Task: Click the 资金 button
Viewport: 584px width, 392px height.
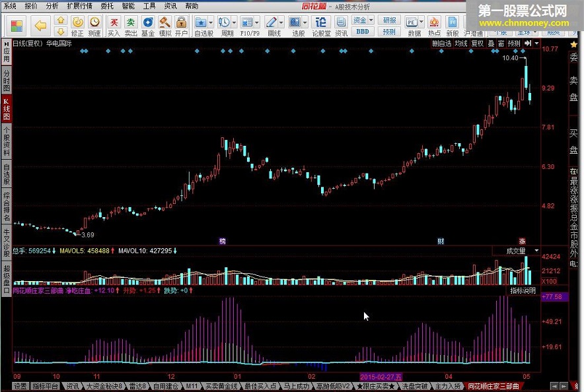Action: (x=360, y=20)
